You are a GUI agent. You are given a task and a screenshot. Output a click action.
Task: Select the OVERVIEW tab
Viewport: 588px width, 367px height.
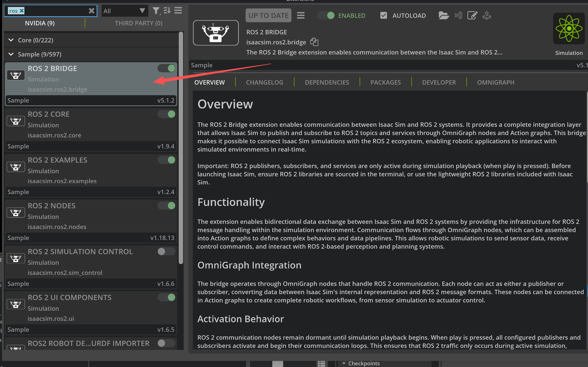tap(210, 82)
